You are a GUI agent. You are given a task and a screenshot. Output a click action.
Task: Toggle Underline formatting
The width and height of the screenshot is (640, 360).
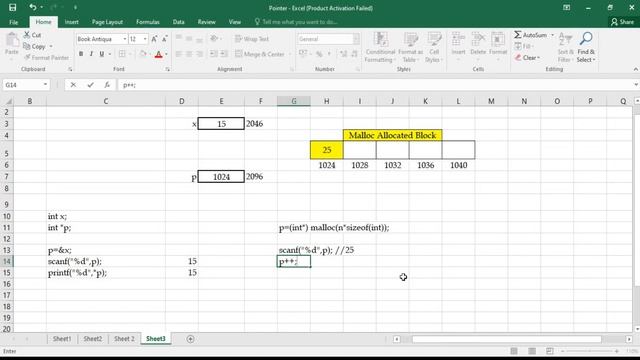tap(102, 54)
